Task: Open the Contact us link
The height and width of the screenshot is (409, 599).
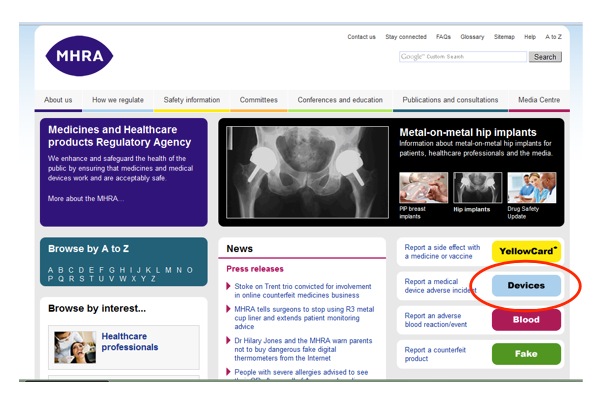Action: pos(361,37)
